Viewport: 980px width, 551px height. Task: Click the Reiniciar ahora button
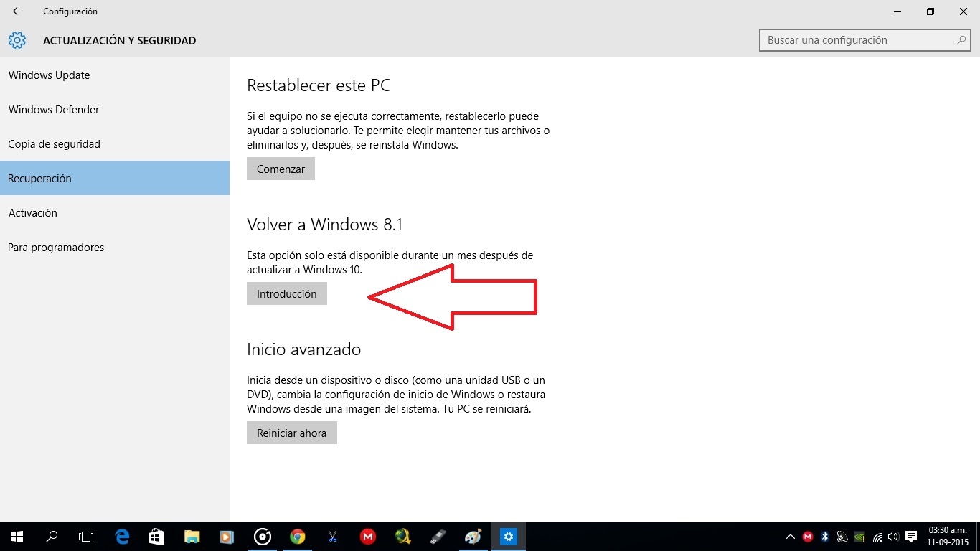(x=292, y=433)
